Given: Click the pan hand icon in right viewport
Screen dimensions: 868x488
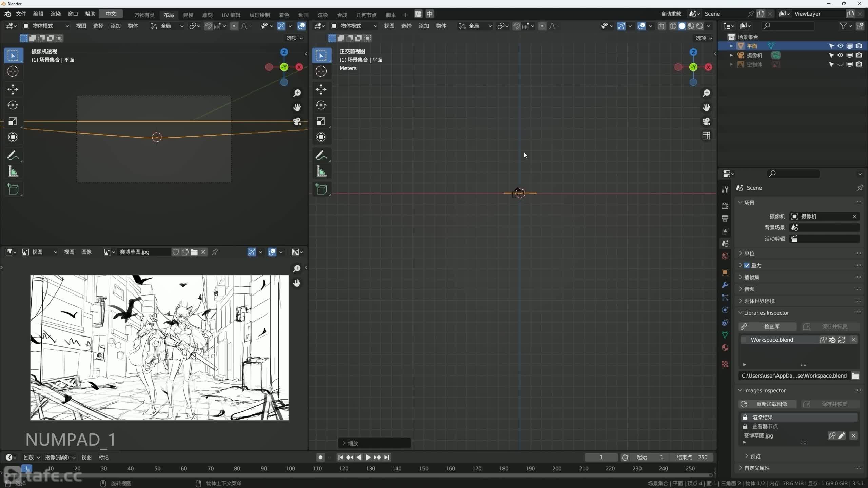Looking at the screenshot, I should point(706,107).
